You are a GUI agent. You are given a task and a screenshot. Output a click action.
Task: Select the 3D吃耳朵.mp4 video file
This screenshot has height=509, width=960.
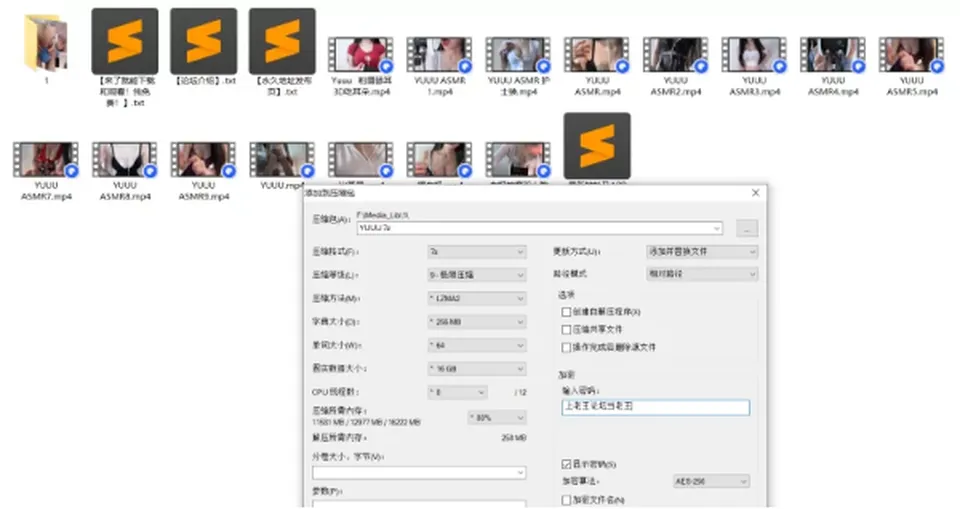point(361,55)
